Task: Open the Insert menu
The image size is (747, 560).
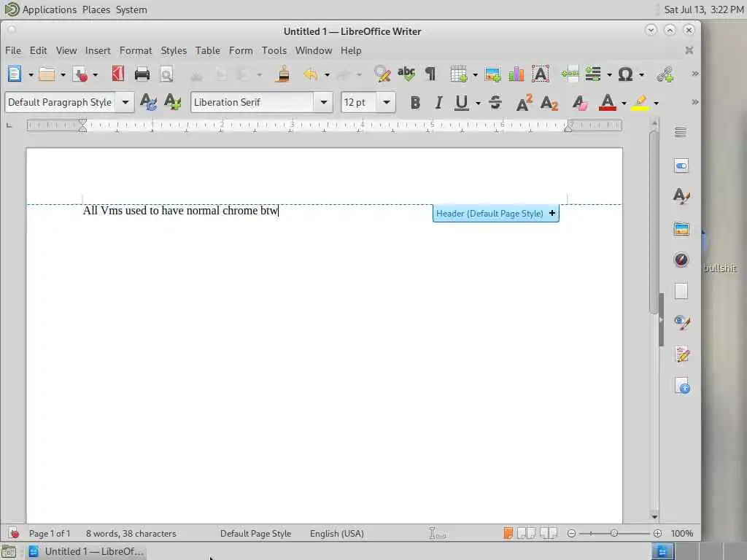Action: coord(98,50)
